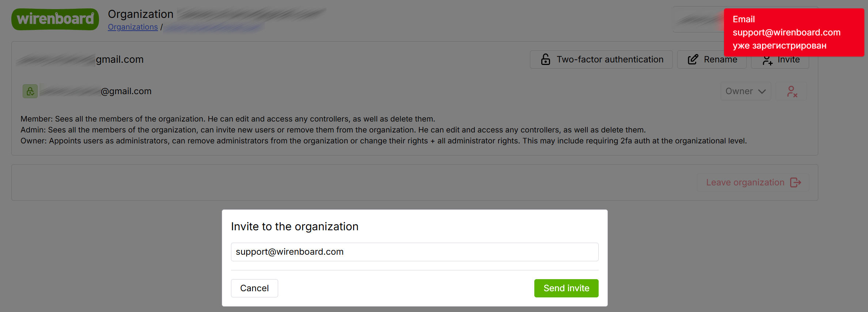Focus the invite email input field
The image size is (868, 312).
tap(414, 252)
